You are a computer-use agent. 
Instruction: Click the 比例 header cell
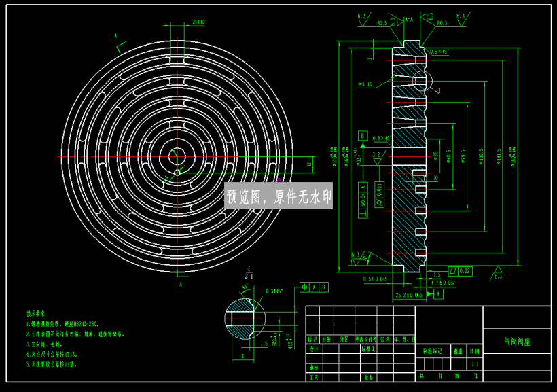(474, 351)
